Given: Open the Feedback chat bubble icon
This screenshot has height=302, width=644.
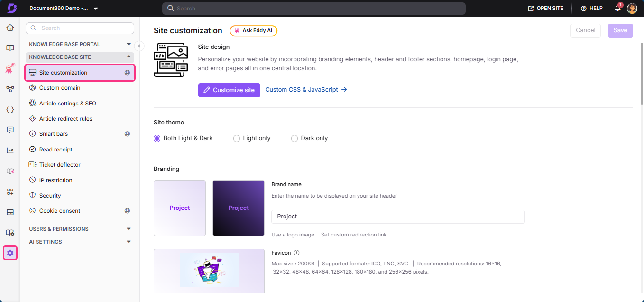Looking at the screenshot, I should coord(10,130).
